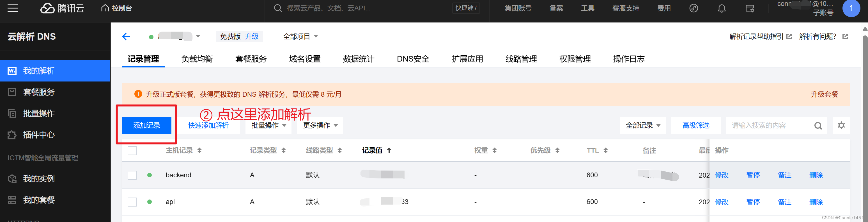Viewport: 868px width, 222px height.
Task: Toggle the select-all checkbox in table header
Action: 132,150
